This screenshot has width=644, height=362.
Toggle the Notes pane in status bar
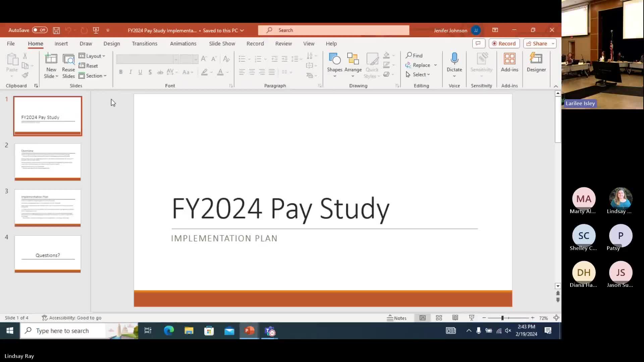[x=397, y=318]
